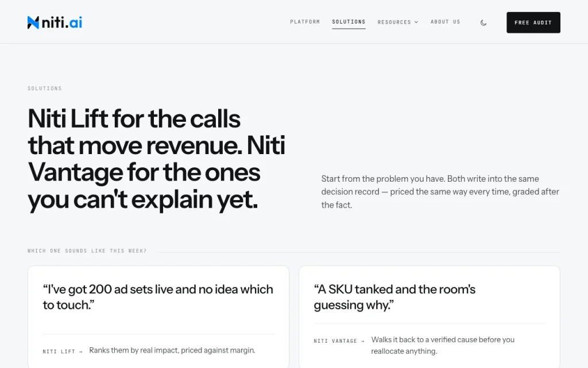588x368 pixels.
Task: Click "Which one sounds like this week?" label
Action: point(87,251)
